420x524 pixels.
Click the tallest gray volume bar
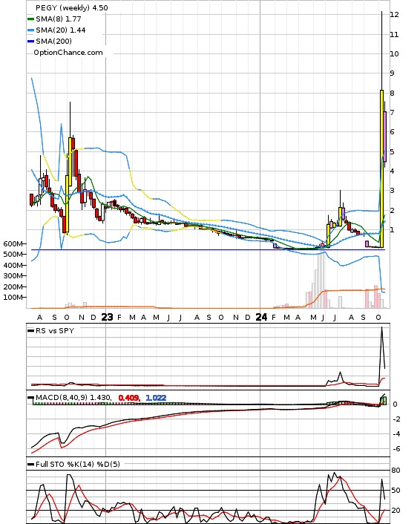(x=321, y=279)
